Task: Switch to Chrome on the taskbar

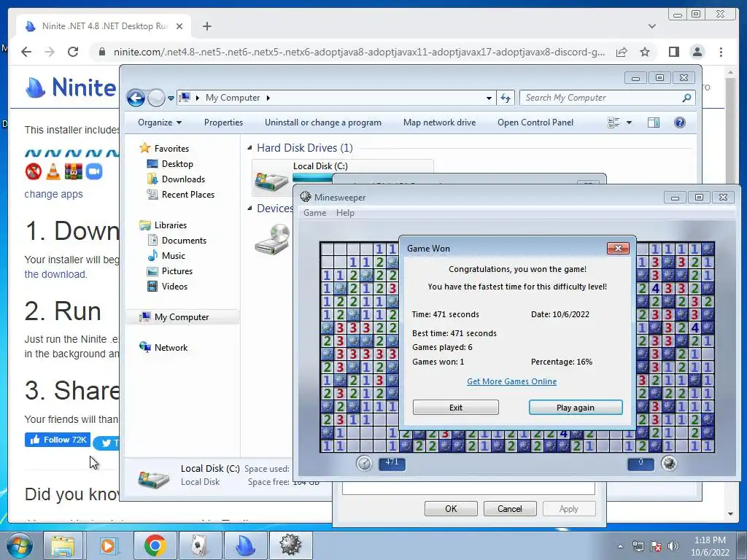Action: coord(155,545)
